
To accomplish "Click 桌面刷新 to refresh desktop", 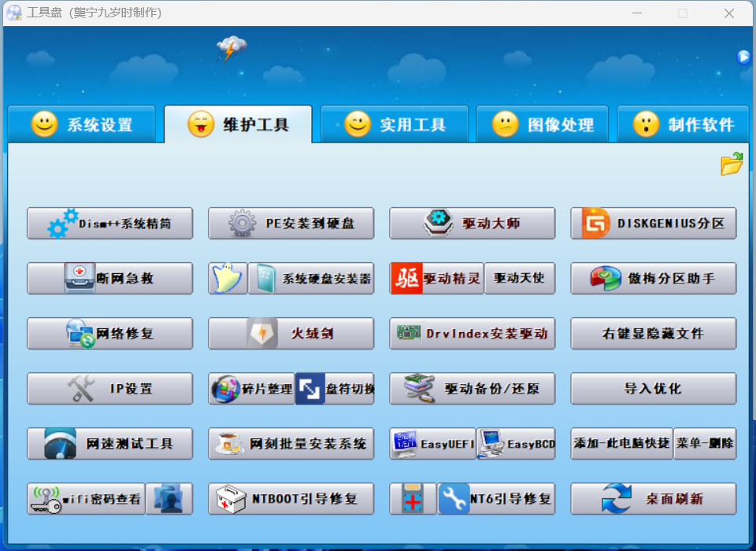I will coord(653,499).
